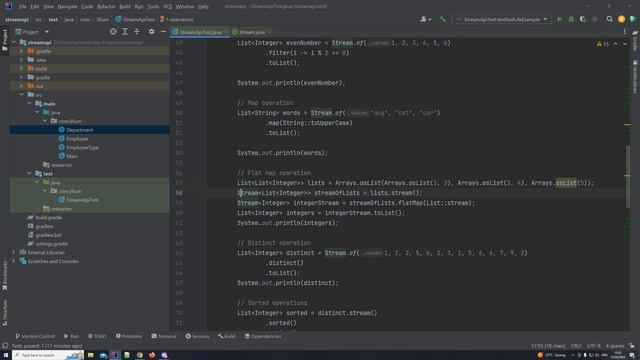Expand the out folder
Viewport: 640px width, 360px height.
(22, 86)
